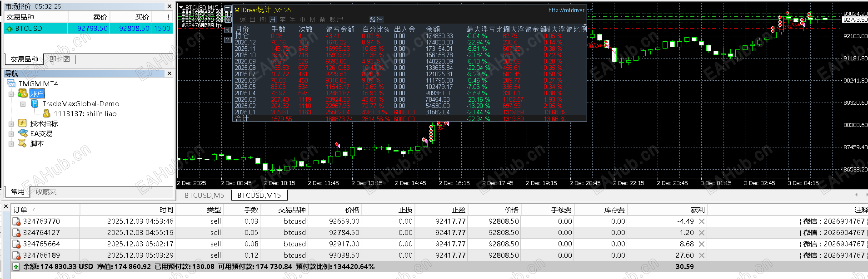868x279 pixels.
Task: Close the Terminal orders panel
Action: pyautogui.click(x=5, y=206)
